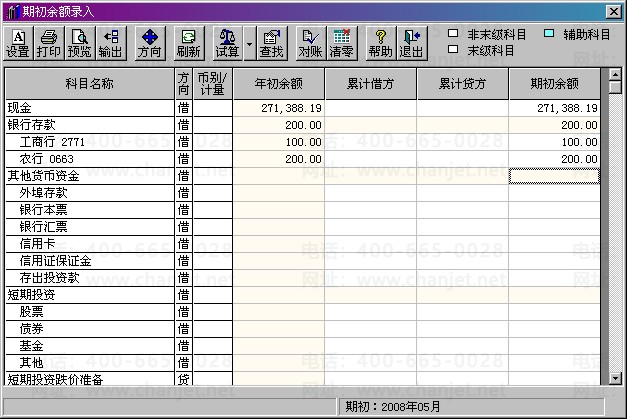
Task: Click the 打印 print icon
Action: pyautogui.click(x=49, y=44)
